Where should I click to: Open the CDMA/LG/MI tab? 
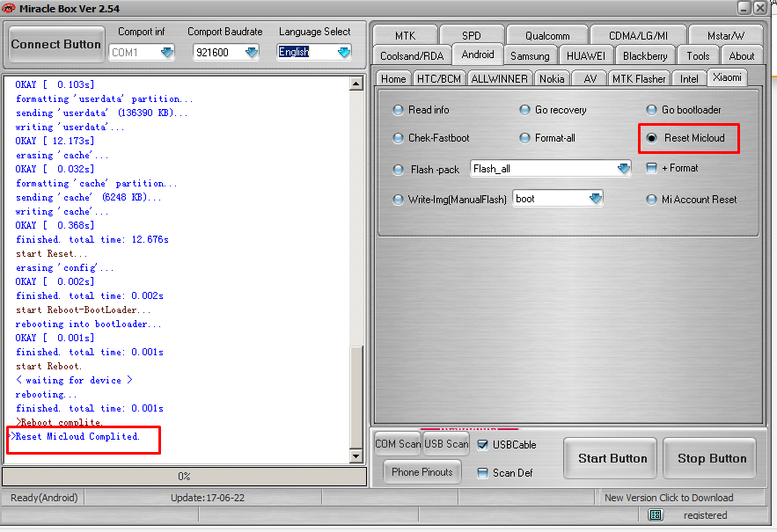(x=638, y=36)
